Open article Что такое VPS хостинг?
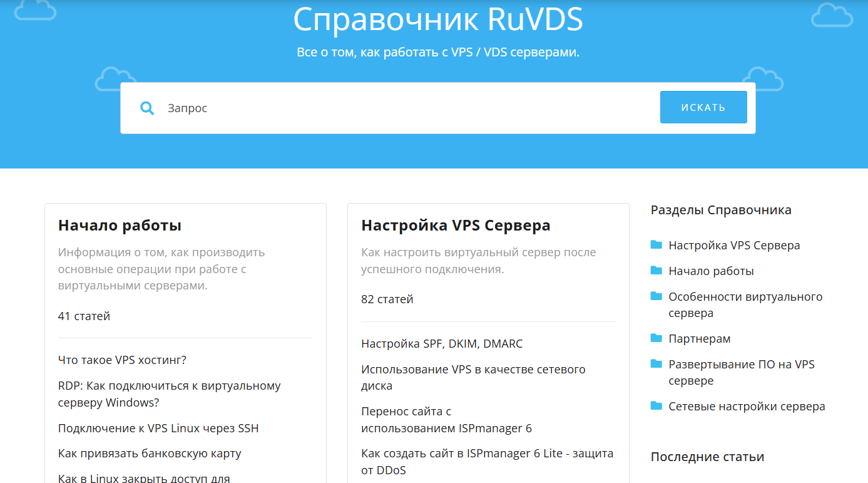Image resolution: width=868 pixels, height=483 pixels. pos(122,360)
